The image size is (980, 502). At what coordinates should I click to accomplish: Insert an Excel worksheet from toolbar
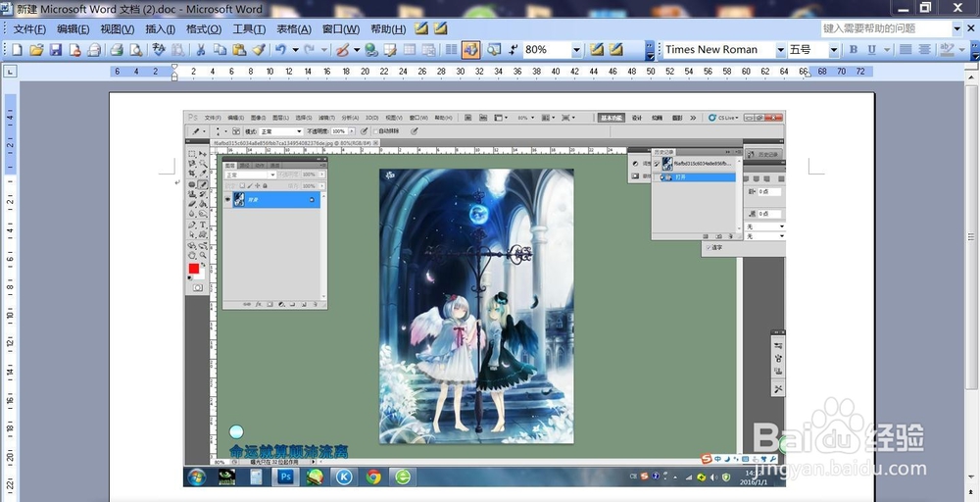(429, 50)
